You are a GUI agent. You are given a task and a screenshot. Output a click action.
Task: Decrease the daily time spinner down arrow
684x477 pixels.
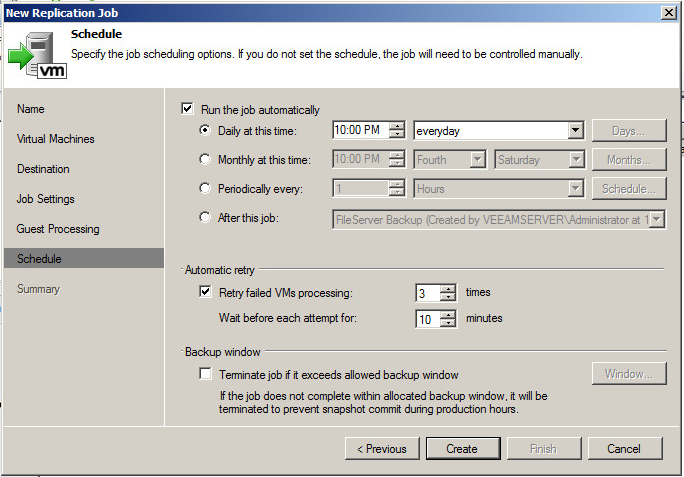(397, 134)
